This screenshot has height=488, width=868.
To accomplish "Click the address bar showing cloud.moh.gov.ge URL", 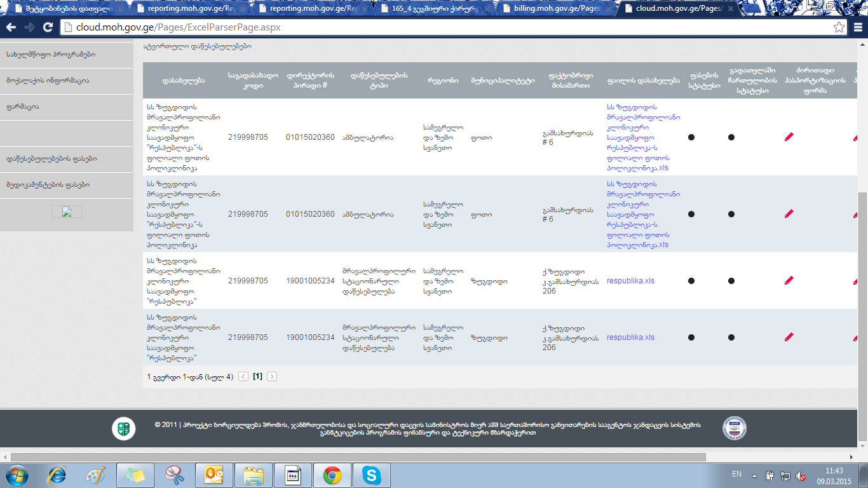I will pos(445,27).
